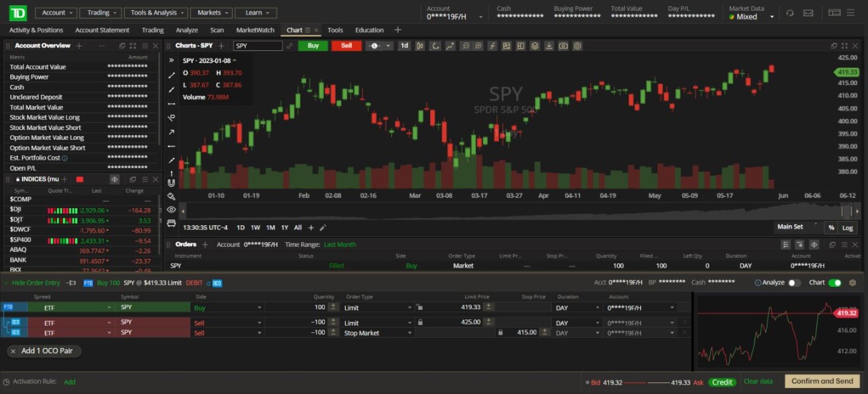Click the print/layout icon at drawing toolbar bottom

pyautogui.click(x=171, y=223)
